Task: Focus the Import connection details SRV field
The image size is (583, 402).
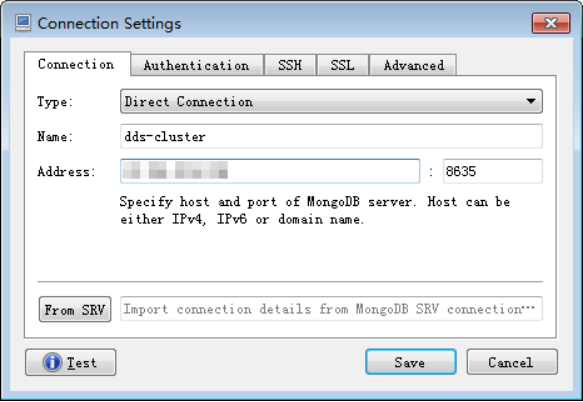Action: [331, 309]
